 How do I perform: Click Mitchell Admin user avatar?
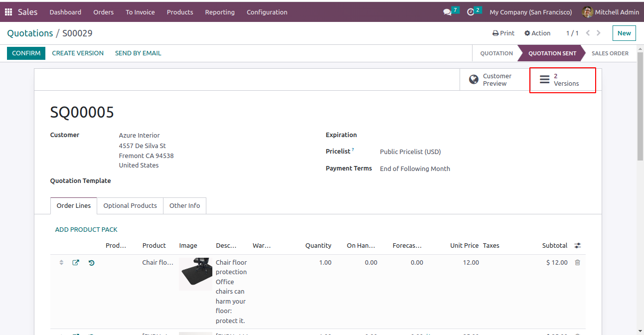click(588, 12)
